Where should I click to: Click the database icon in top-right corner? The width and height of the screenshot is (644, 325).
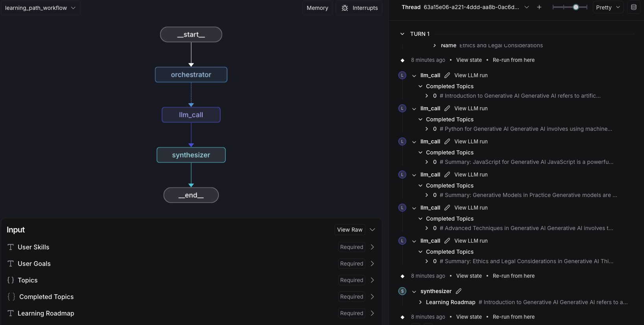click(634, 7)
